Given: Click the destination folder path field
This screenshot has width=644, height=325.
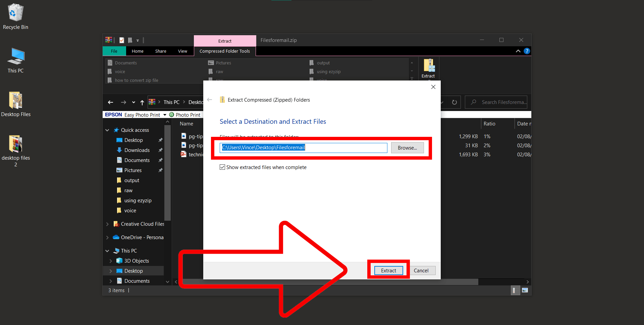Looking at the screenshot, I should (302, 148).
